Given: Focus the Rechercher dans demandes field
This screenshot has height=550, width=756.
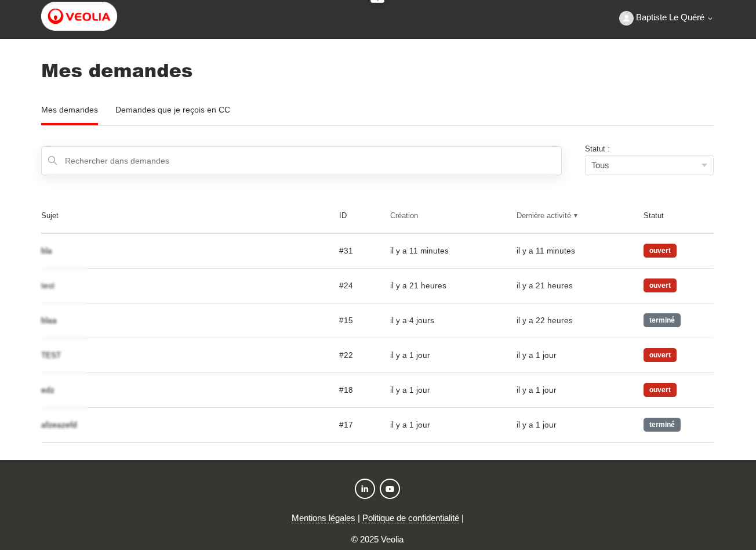Looking at the screenshot, I should [x=307, y=161].
